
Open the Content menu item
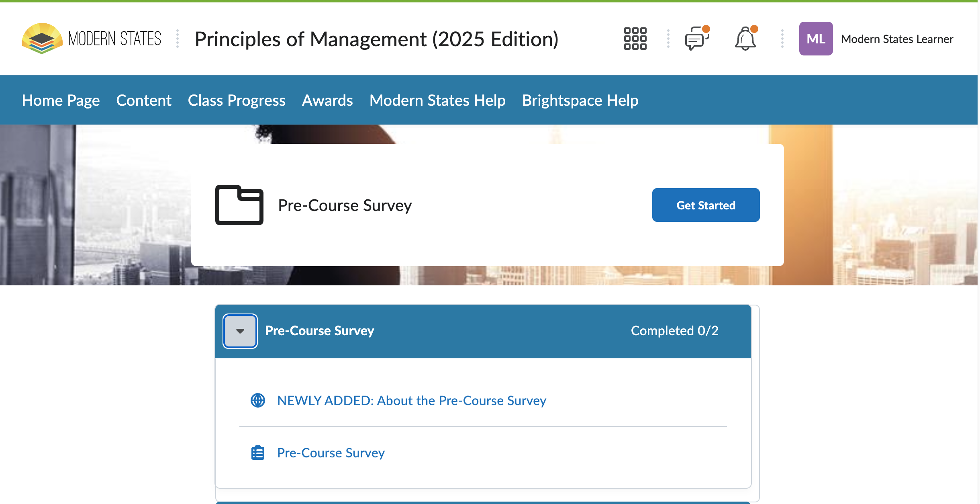144,100
